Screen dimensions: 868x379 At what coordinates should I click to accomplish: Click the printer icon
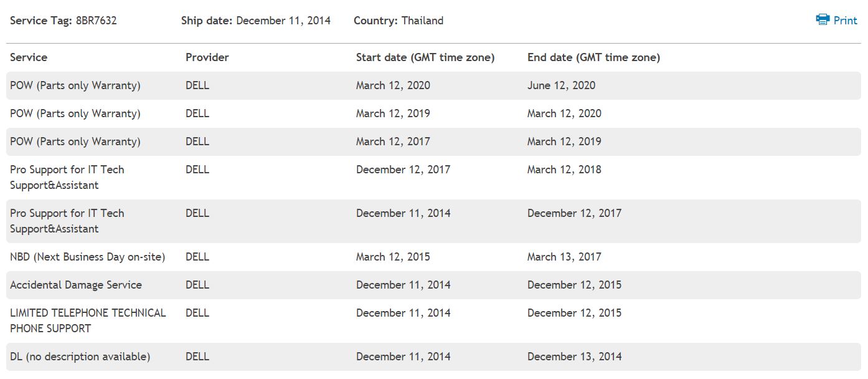(823, 20)
